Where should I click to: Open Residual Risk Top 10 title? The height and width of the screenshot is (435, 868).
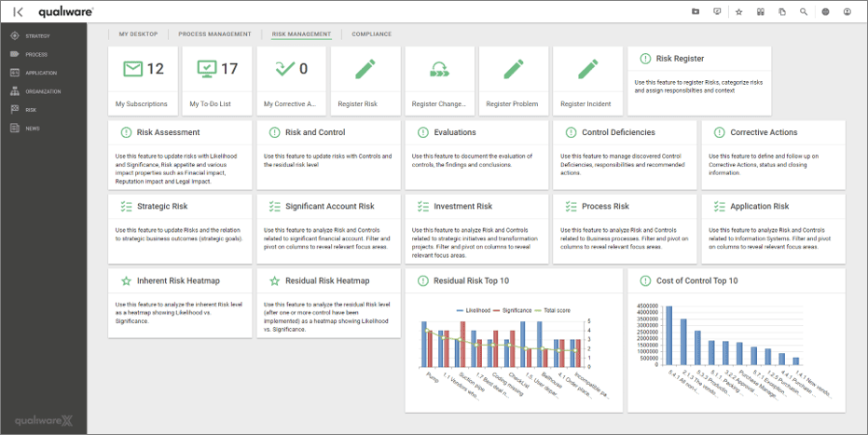pyautogui.click(x=471, y=280)
